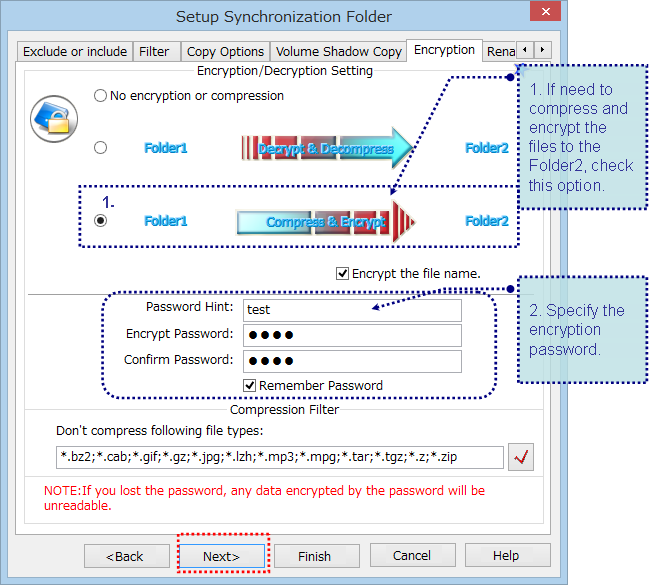
Task: Open the Filter tab
Action: tap(154, 52)
